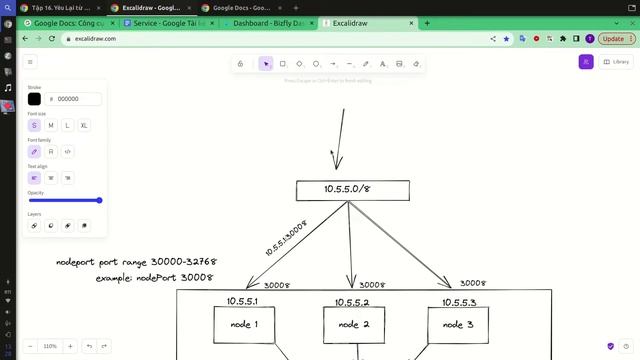This screenshot has height=360, width=640.
Task: Open the help icon at bottom right
Action: point(626,346)
